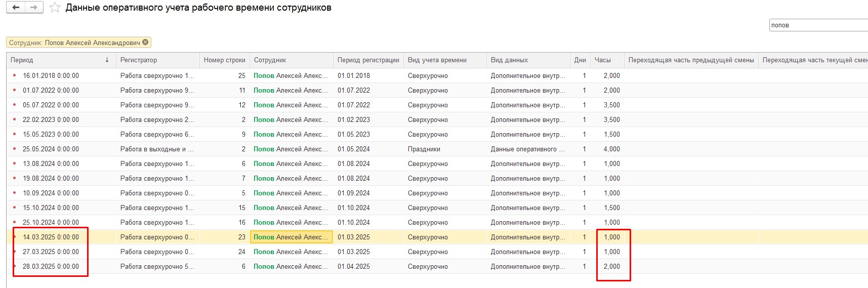Screen dimensions: 868x288
Task: Click in the search field containing 'попов'
Action: click(x=817, y=25)
